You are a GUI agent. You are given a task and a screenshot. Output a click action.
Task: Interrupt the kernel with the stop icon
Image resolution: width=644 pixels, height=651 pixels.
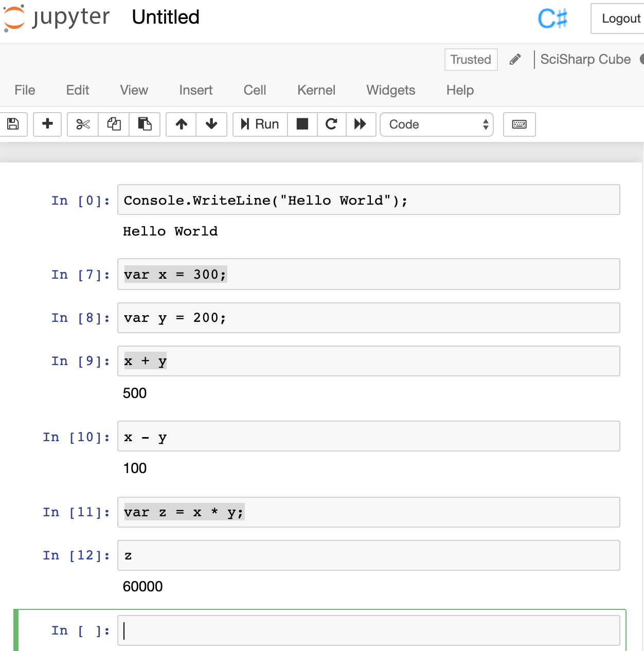[x=302, y=124]
